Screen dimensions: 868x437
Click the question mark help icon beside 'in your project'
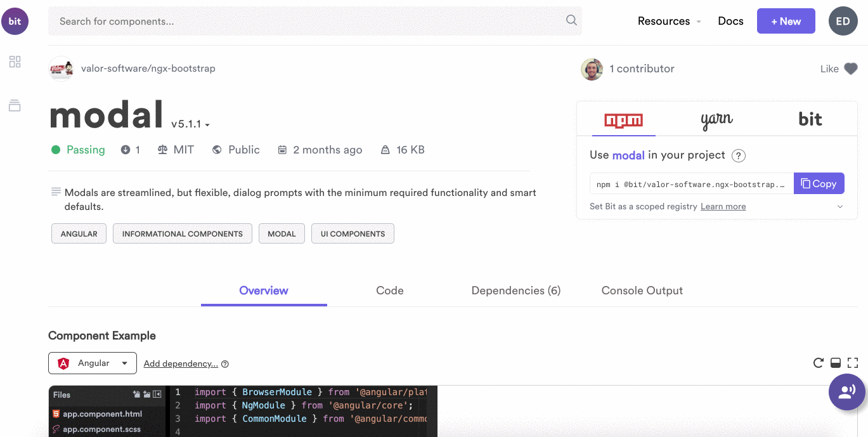(x=738, y=155)
